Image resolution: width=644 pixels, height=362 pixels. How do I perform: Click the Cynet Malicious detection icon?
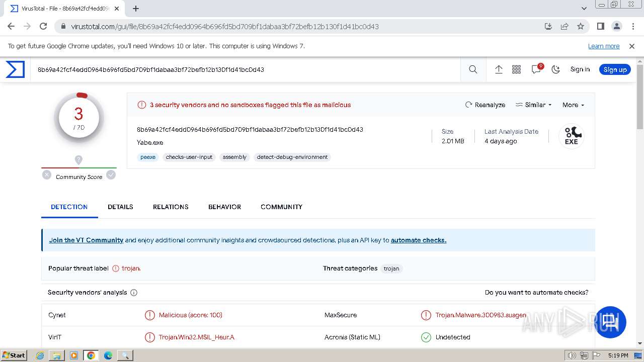coord(149,315)
